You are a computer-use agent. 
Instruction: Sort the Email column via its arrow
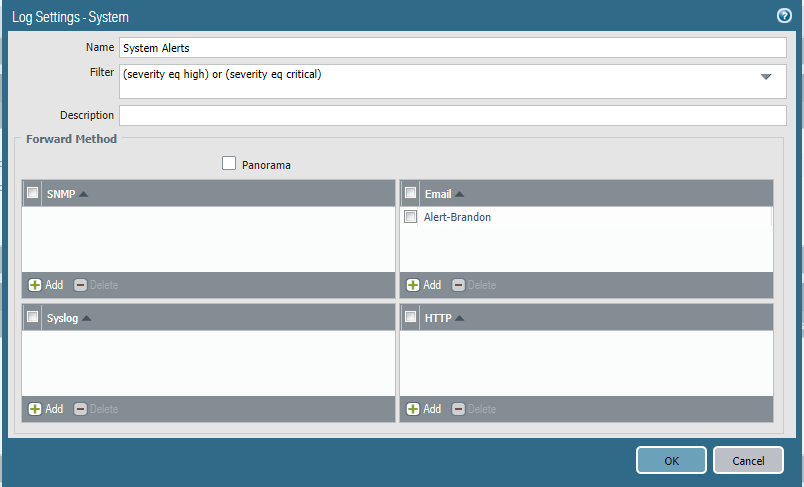pyautogui.click(x=460, y=194)
